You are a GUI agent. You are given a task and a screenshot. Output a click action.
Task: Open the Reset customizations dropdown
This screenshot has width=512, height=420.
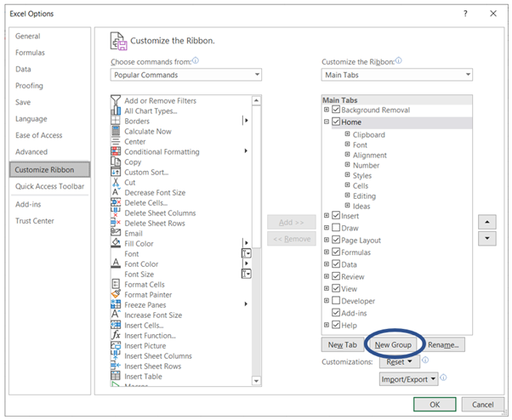(400, 362)
